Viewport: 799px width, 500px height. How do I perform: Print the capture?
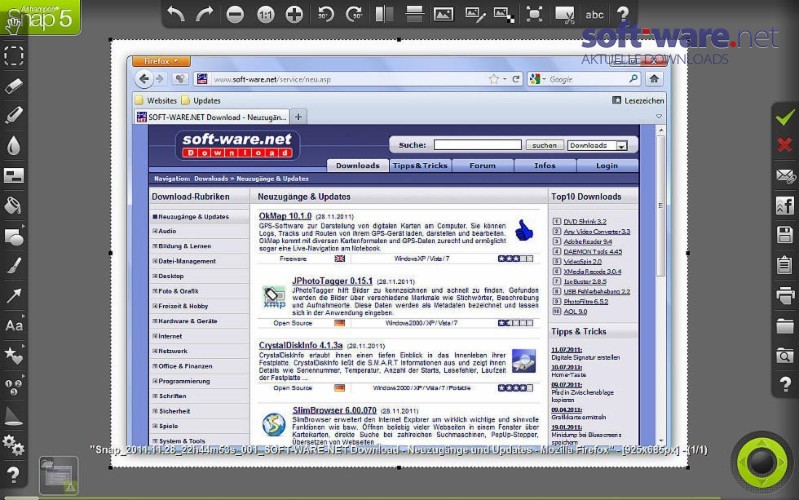(x=785, y=295)
